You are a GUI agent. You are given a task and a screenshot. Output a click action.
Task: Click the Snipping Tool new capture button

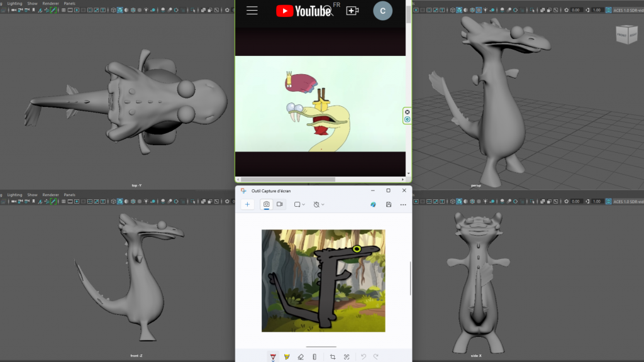(248, 204)
